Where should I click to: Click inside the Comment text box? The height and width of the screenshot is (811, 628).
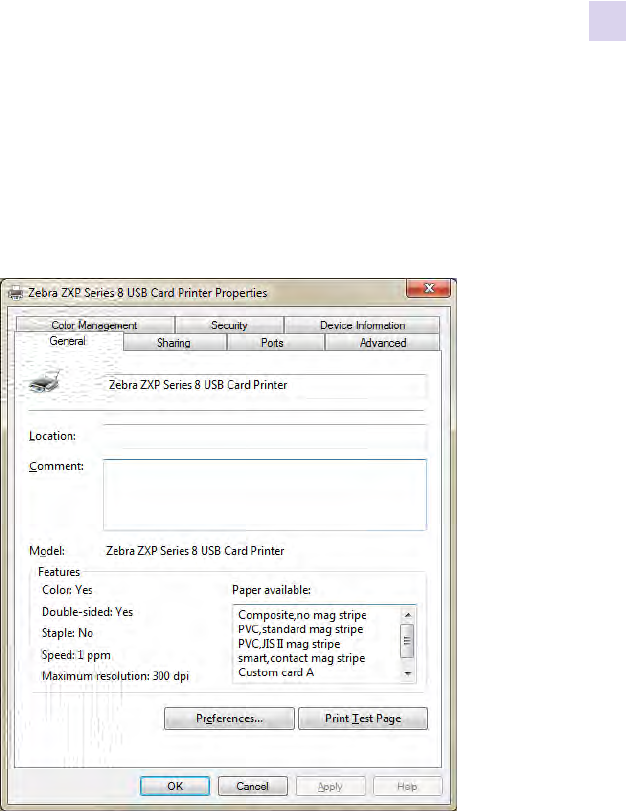point(265,494)
